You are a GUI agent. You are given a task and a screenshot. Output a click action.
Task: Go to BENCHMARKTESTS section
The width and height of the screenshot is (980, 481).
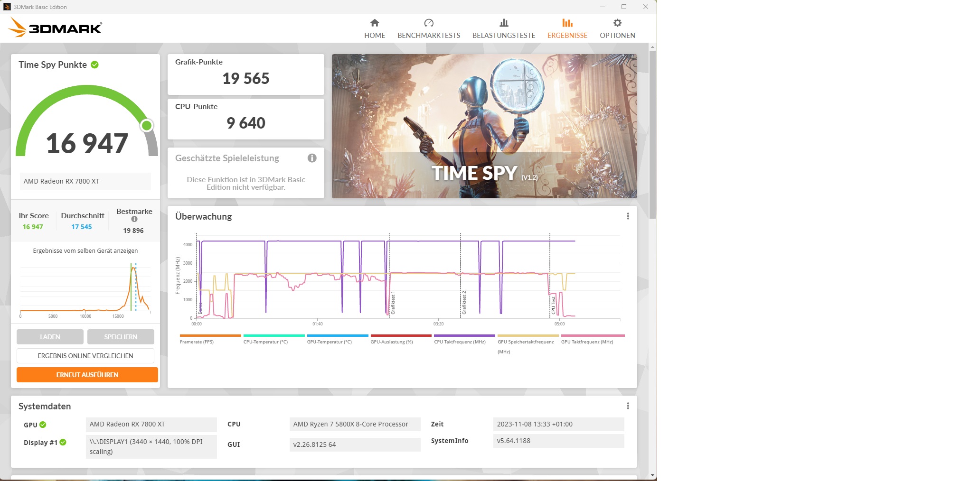(429, 28)
